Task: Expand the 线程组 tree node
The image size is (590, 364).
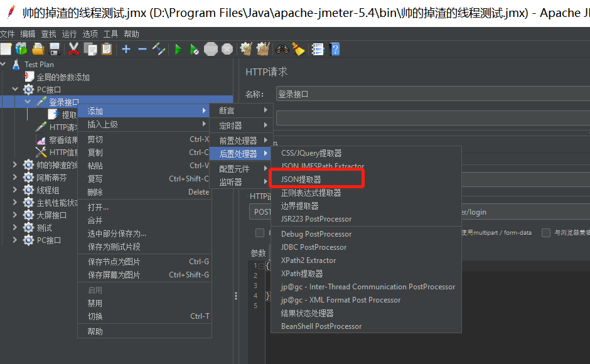Action: [x=15, y=190]
